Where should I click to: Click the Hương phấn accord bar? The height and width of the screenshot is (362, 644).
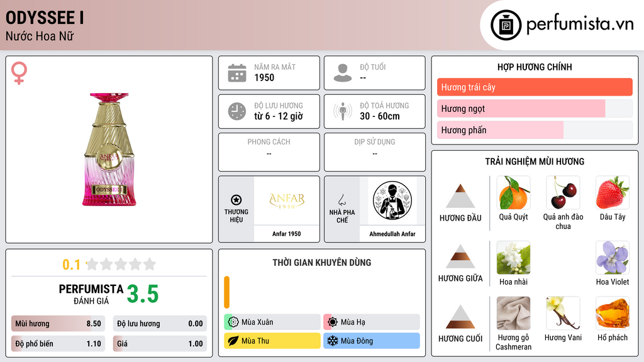click(x=535, y=130)
